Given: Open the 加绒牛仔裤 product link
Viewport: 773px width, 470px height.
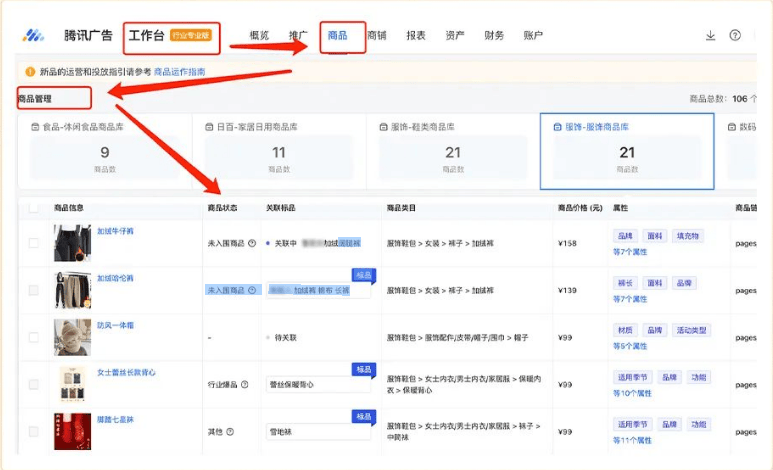Looking at the screenshot, I should pyautogui.click(x=115, y=231).
